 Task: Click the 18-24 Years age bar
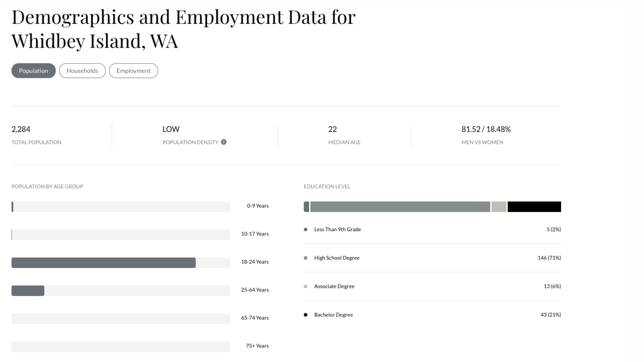click(x=103, y=263)
